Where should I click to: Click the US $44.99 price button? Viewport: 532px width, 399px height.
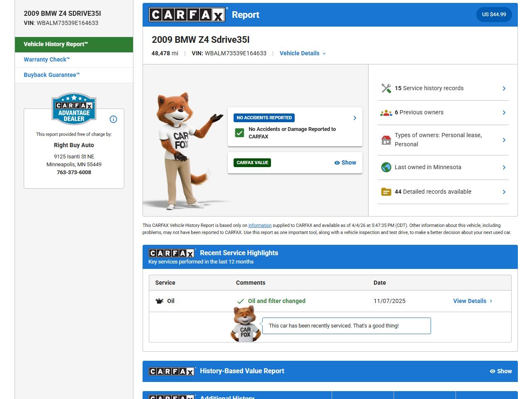[494, 15]
